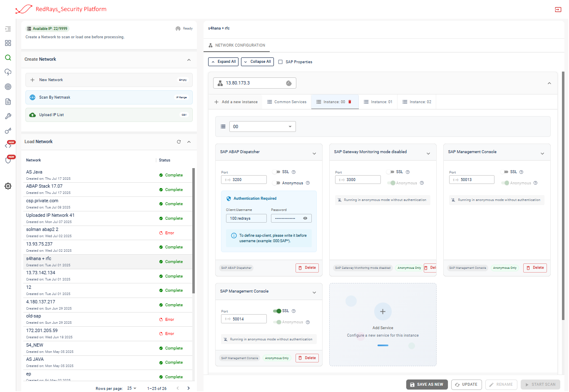Enable SSL on the port 50013 card
Image resolution: width=569 pixels, height=392 pixels.
(504, 172)
